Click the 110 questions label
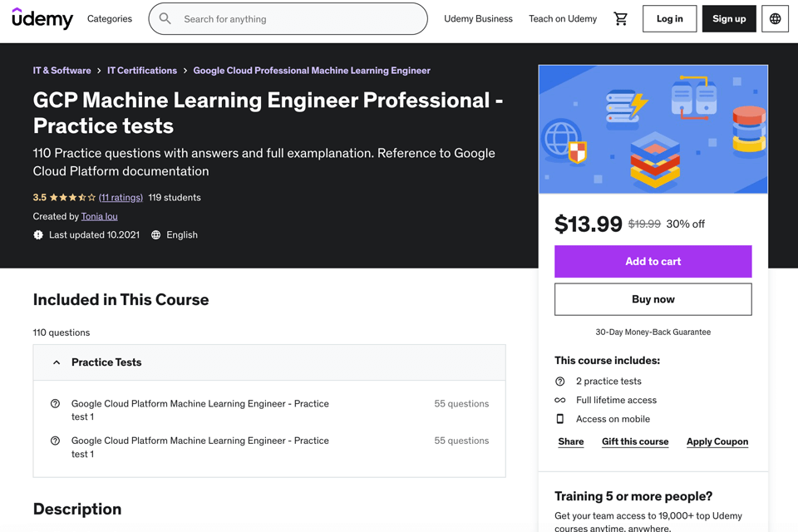 pos(62,332)
